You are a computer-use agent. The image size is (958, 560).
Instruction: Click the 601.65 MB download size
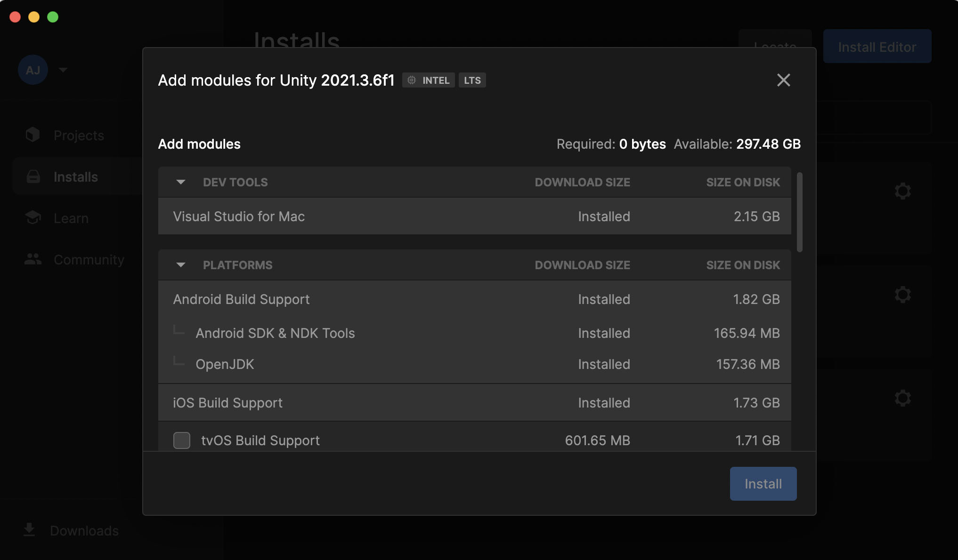597,440
